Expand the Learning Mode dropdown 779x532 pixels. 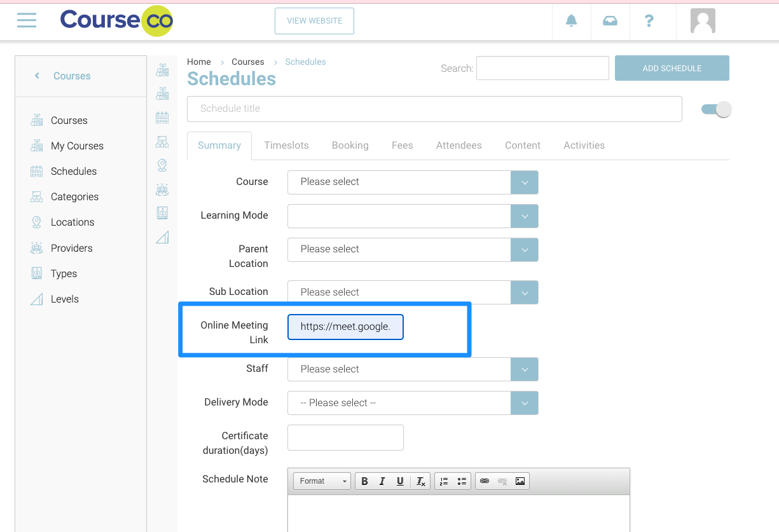coord(413,215)
